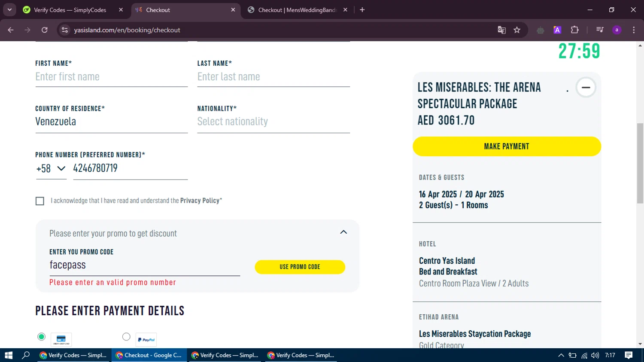Focus the Last Name field
The width and height of the screenshot is (644, 362).
pos(273,77)
